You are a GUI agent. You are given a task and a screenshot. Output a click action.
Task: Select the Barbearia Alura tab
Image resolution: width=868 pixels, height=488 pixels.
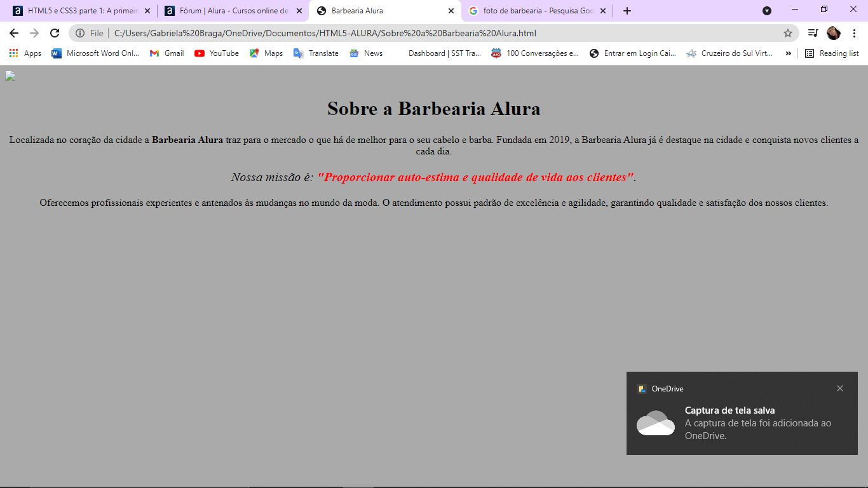click(384, 11)
